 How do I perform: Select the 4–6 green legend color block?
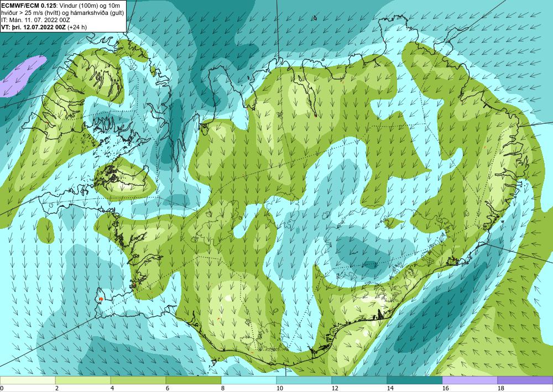click(x=138, y=380)
